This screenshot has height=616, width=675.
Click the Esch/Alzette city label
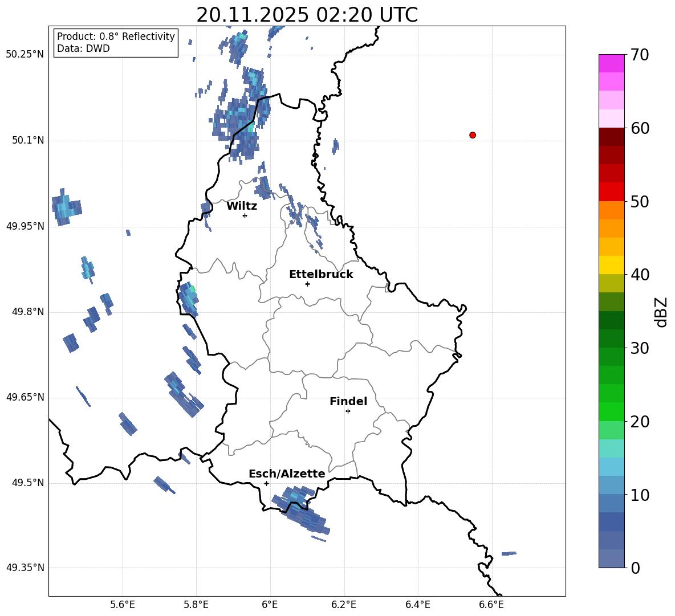coord(287,474)
